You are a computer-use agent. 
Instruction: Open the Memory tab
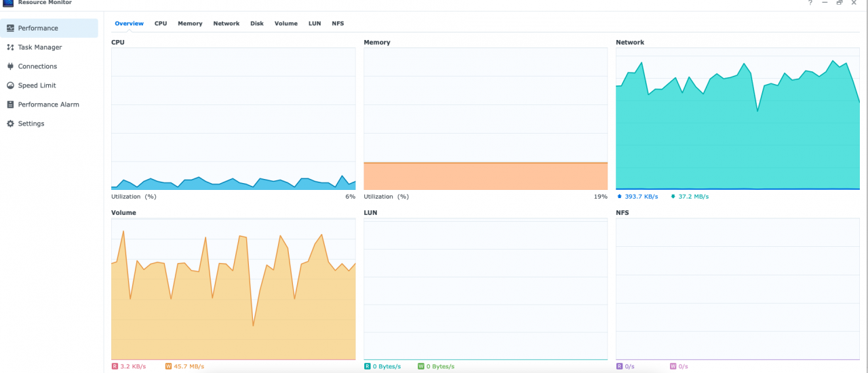(190, 24)
